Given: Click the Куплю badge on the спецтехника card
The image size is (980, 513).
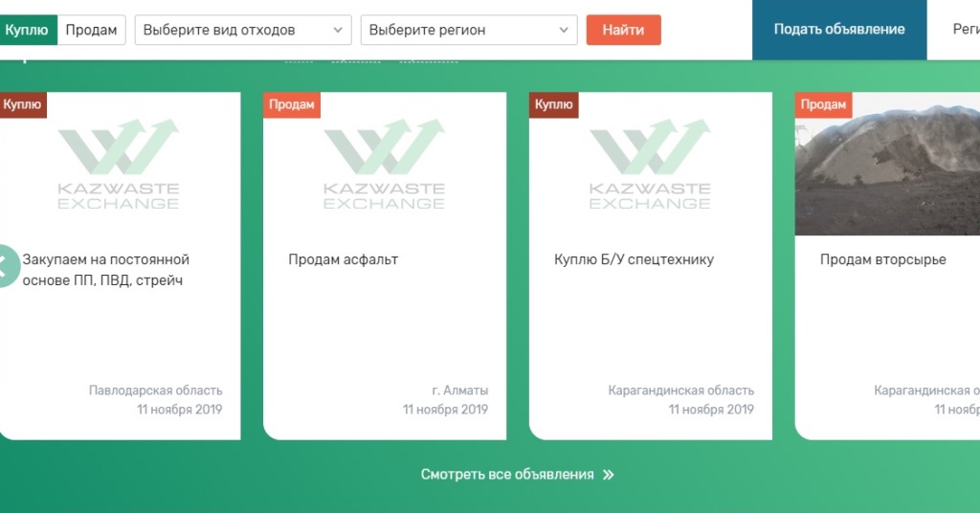Looking at the screenshot, I should [553, 105].
